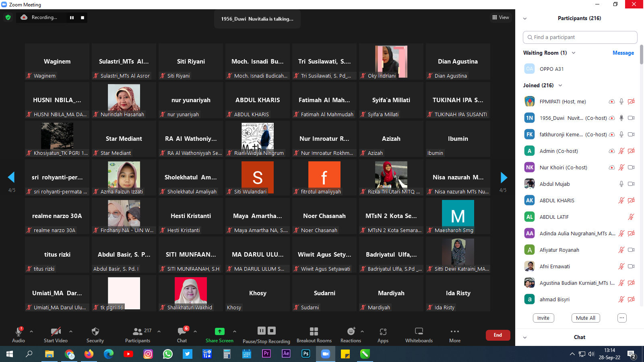Toggle the Audio microphone mute
This screenshot has width=644, height=362.
(19, 332)
